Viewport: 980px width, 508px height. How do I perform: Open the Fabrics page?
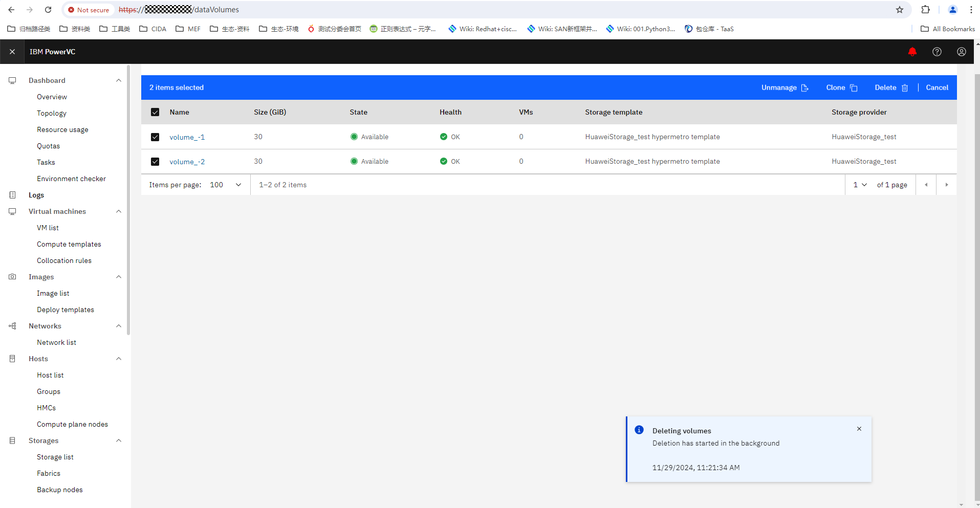pos(49,473)
